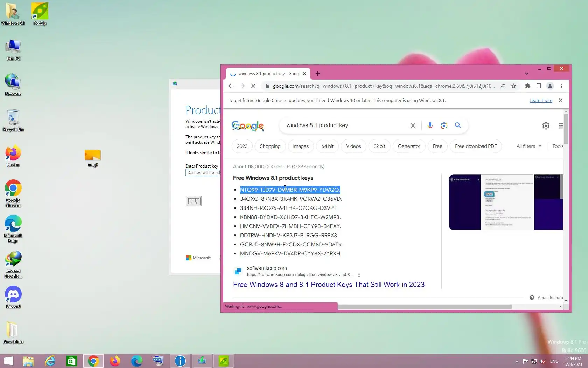Open softwarekeep result options menu
This screenshot has height=368, width=588.
(359, 275)
